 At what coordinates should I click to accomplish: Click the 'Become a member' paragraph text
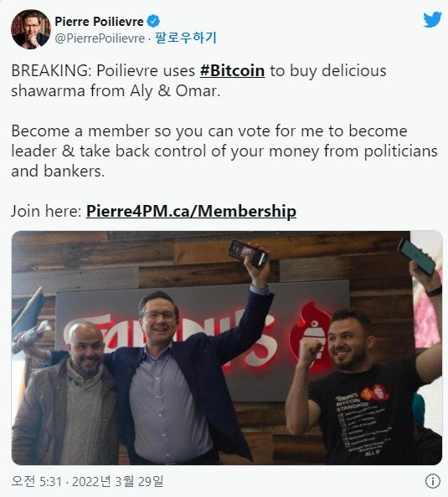(x=224, y=151)
